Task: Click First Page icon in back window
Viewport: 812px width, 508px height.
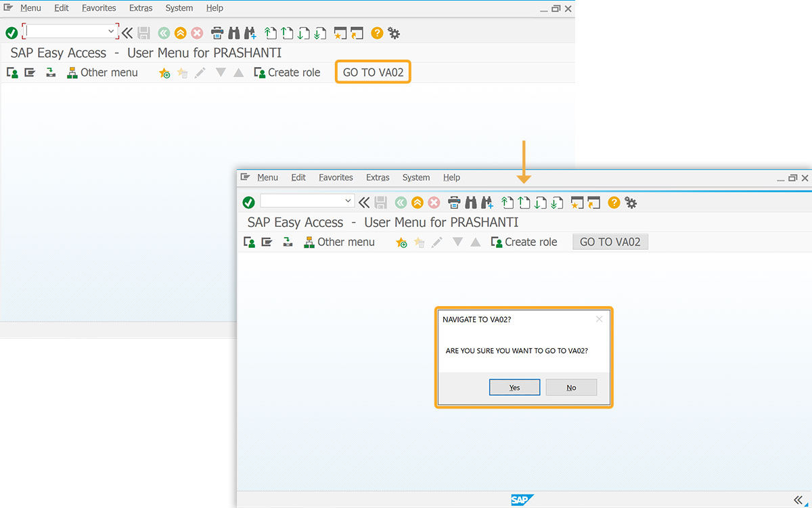Action: (x=271, y=33)
